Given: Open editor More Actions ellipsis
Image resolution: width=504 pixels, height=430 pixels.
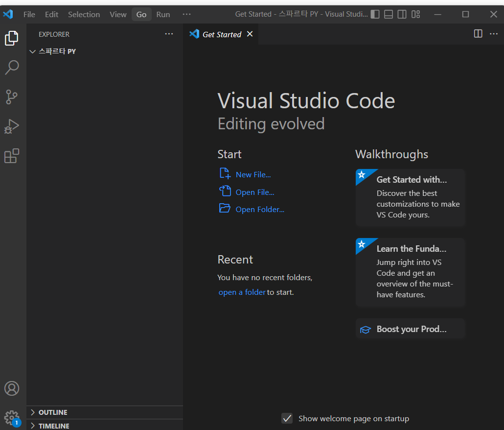Looking at the screenshot, I should (x=494, y=34).
